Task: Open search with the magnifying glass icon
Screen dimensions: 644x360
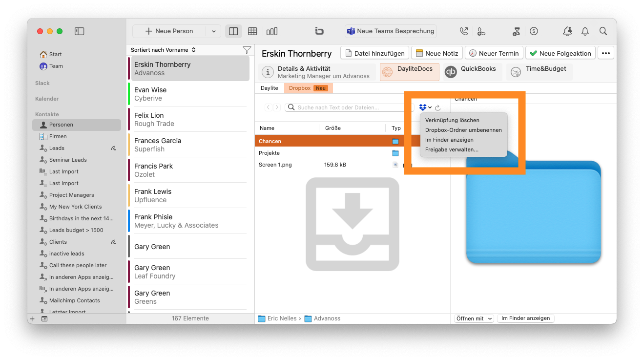Action: coord(603,31)
